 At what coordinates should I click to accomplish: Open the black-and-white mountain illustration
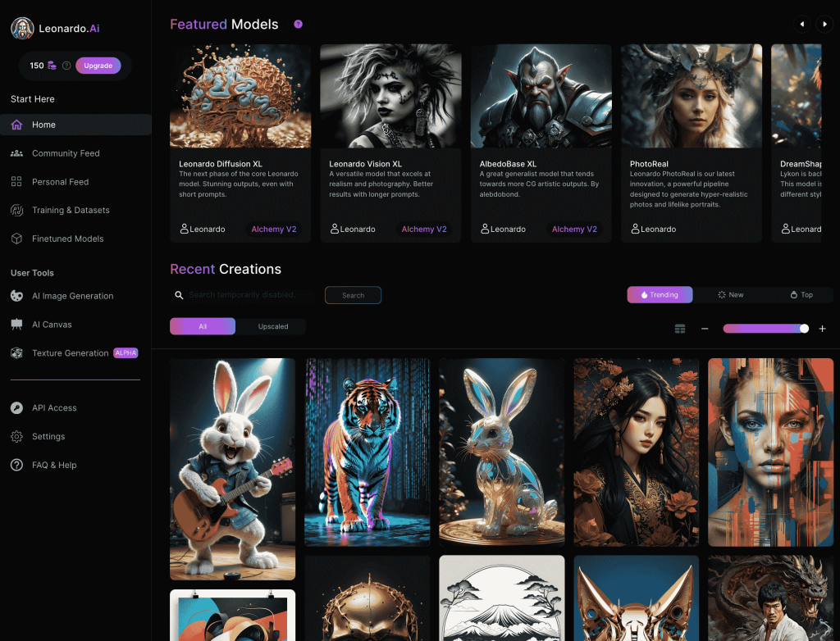click(x=502, y=598)
